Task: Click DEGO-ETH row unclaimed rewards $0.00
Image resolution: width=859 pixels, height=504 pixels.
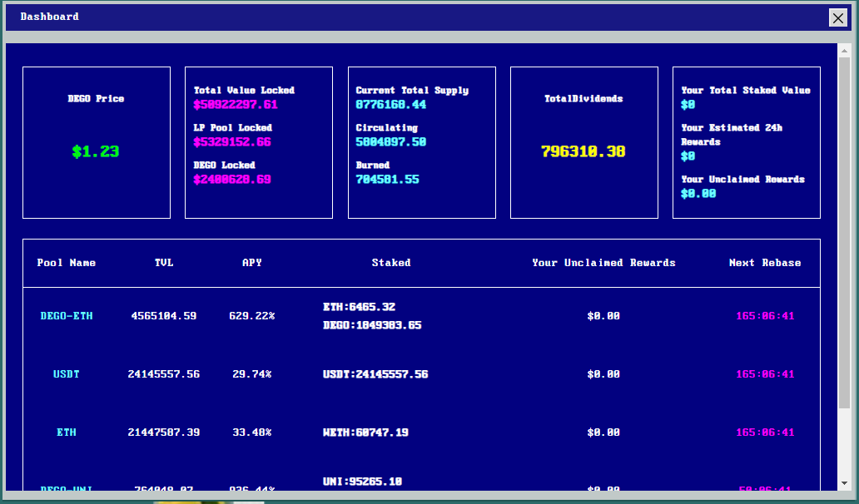Action: click(603, 316)
